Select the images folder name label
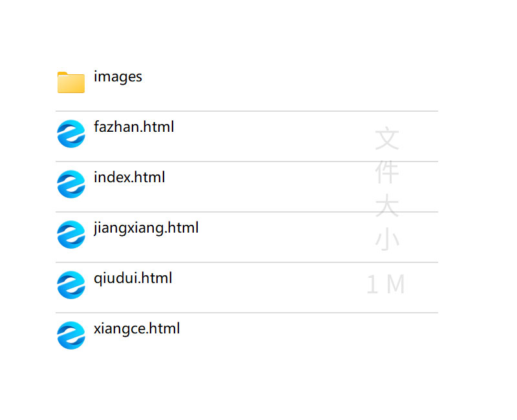This screenshot has height=420, width=517. tap(118, 77)
